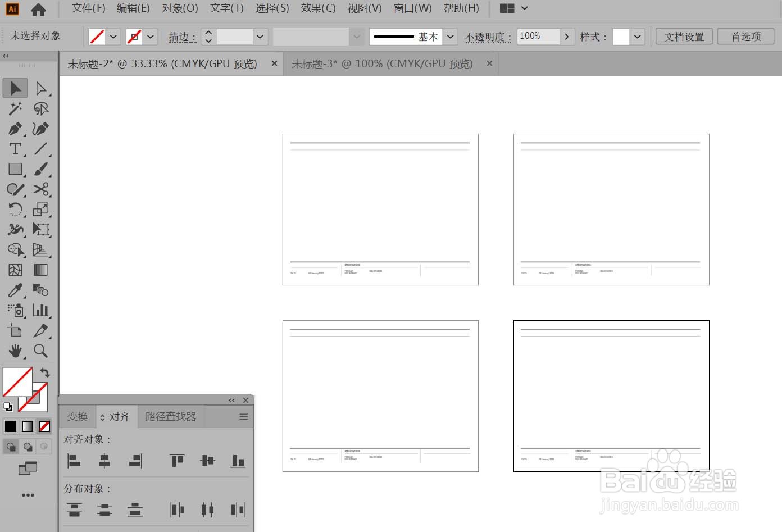Screen dimensions: 782x532
Task: Select the Gradient tool
Action: 41,270
